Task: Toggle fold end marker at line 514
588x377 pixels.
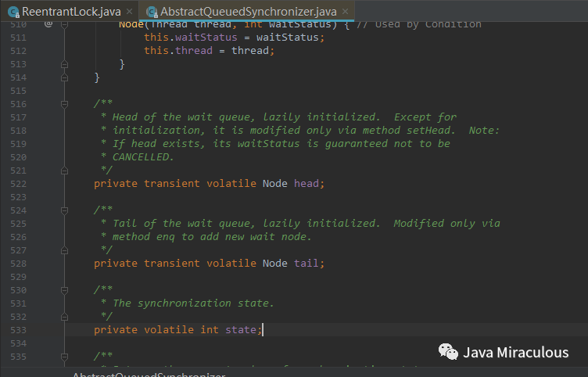Action: coord(64,77)
